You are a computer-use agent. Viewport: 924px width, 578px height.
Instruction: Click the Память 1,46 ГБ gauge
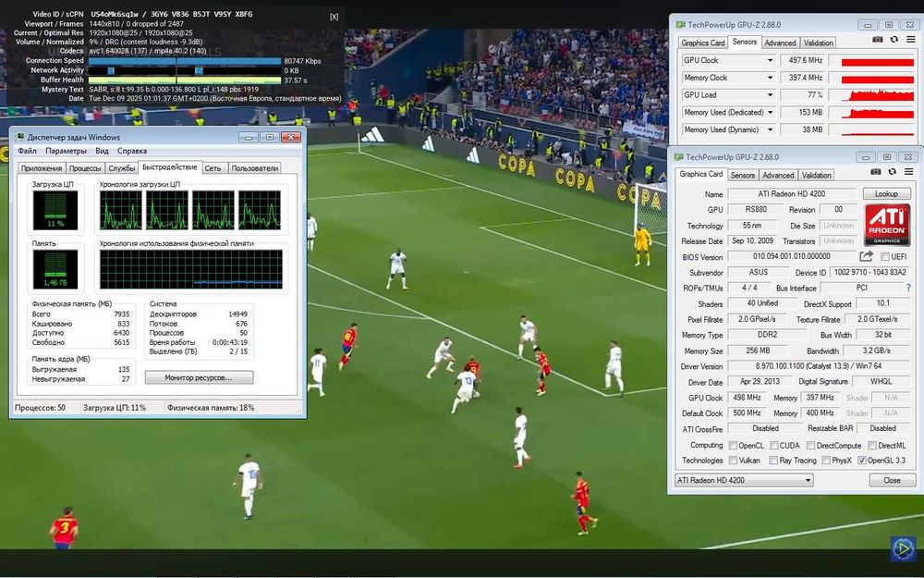click(x=55, y=269)
